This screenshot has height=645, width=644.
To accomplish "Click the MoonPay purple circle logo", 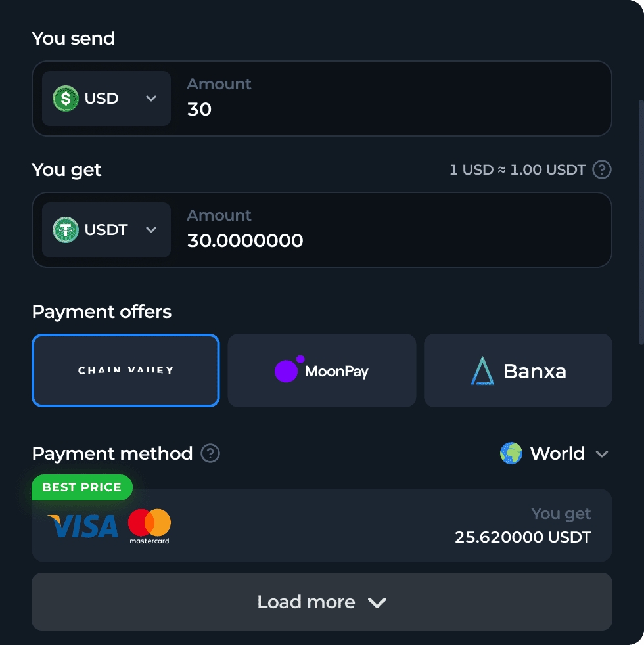I will (287, 370).
